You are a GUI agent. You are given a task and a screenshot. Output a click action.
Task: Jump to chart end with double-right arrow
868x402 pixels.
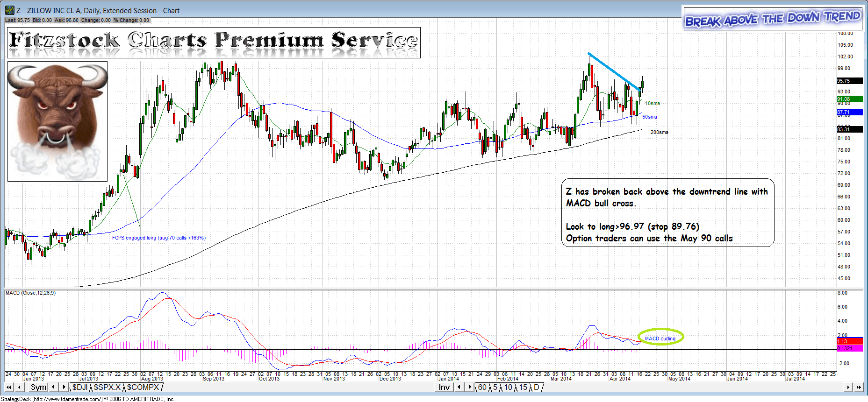tap(859, 387)
